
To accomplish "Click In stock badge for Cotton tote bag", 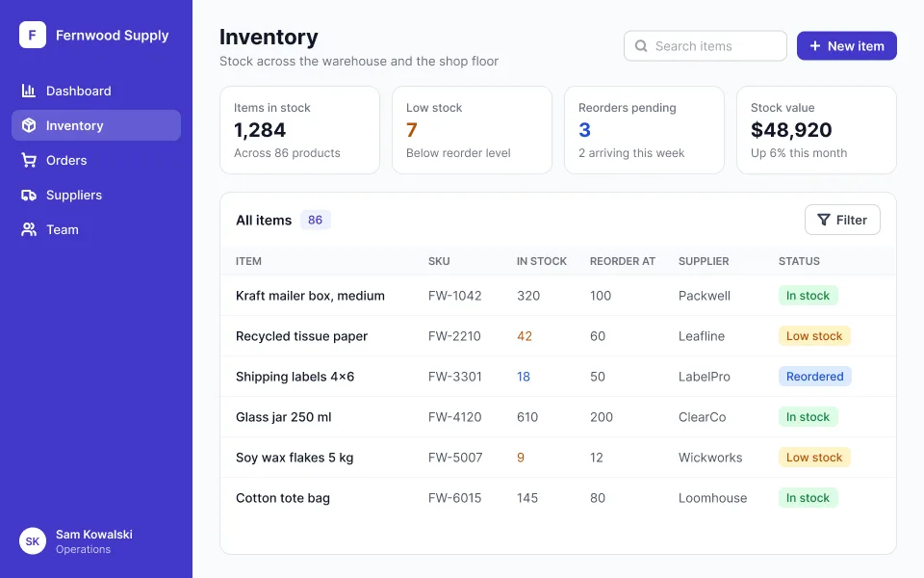I will point(808,498).
